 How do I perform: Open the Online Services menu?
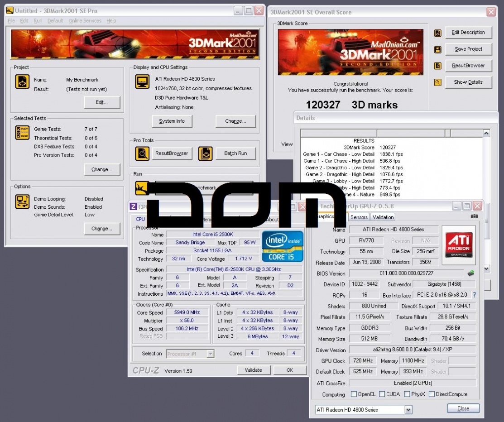(85, 21)
